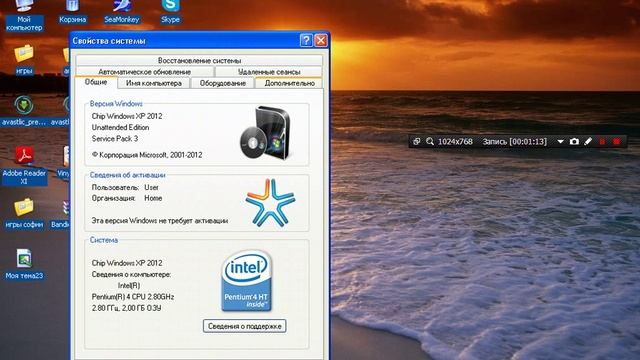Click the star-shaped activation logo

[270, 202]
